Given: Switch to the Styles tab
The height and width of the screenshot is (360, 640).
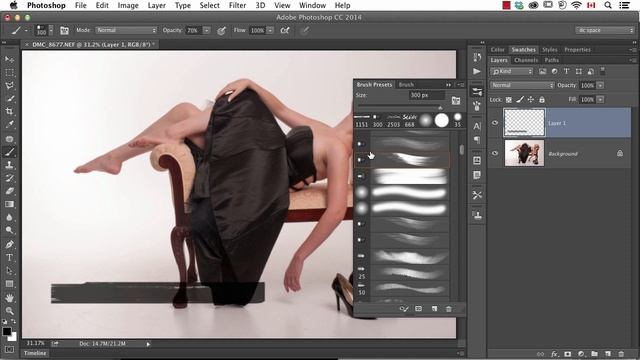Looking at the screenshot, I should 549,49.
